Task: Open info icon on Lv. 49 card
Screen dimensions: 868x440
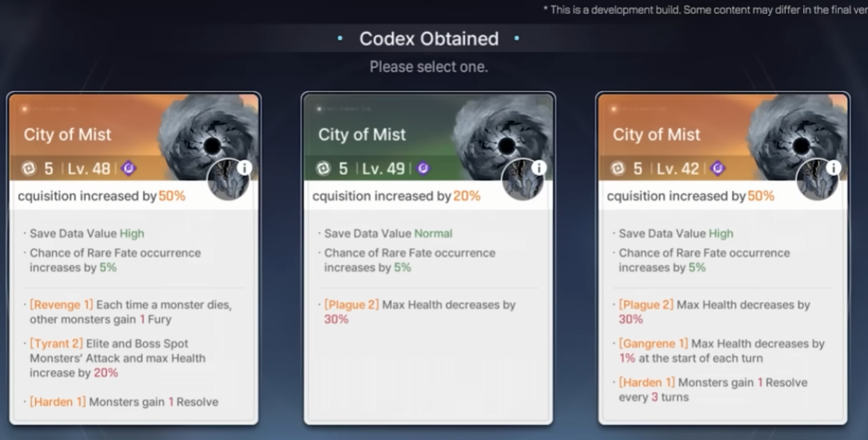Action: pyautogui.click(x=538, y=168)
